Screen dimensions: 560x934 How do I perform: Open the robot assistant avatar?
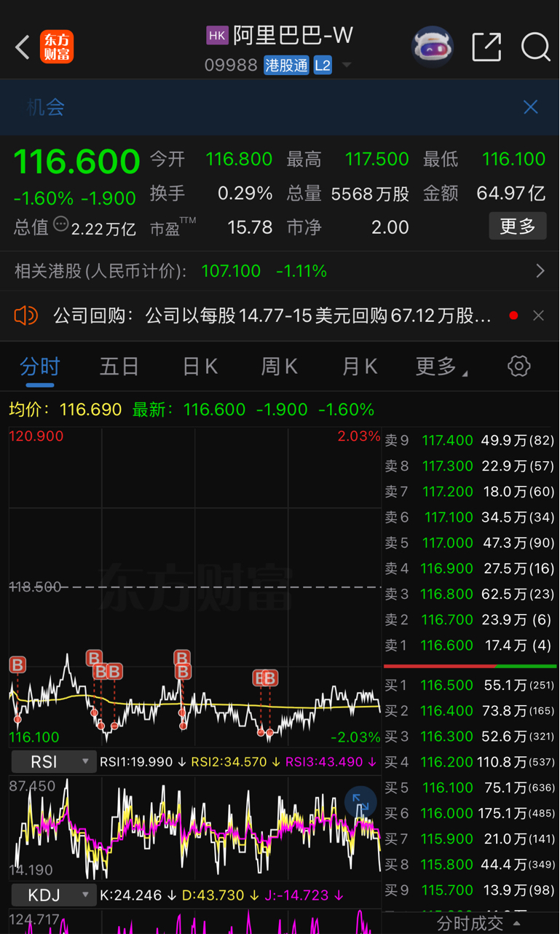pyautogui.click(x=433, y=47)
